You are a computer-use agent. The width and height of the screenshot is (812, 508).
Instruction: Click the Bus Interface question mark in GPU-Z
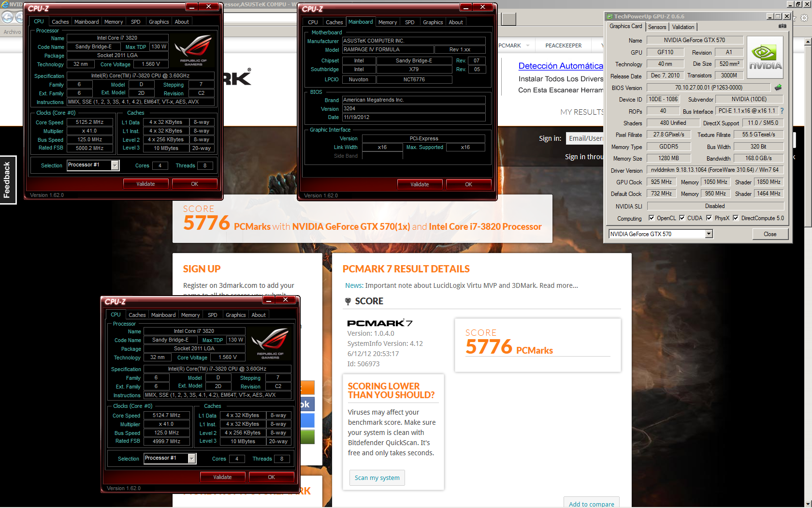782,111
